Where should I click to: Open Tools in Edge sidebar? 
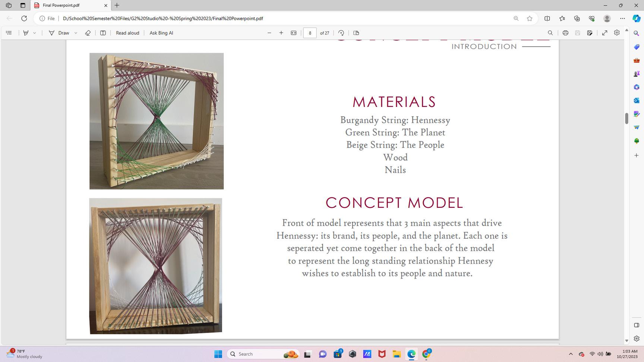tap(637, 60)
